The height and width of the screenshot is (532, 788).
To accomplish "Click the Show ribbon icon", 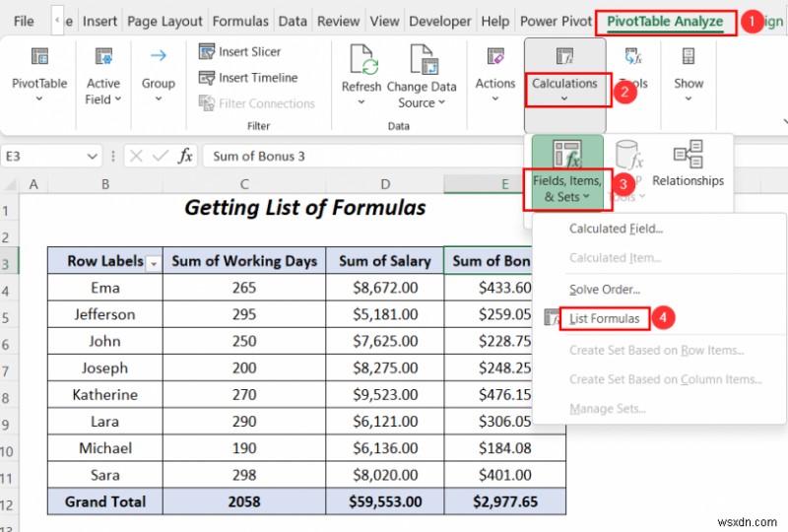I will pos(688,56).
